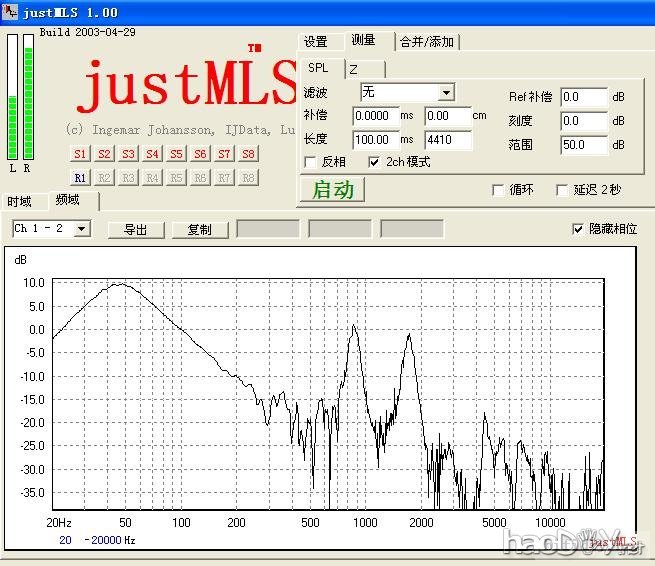
Task: Click the 范围 range input field
Action: [x=583, y=145]
